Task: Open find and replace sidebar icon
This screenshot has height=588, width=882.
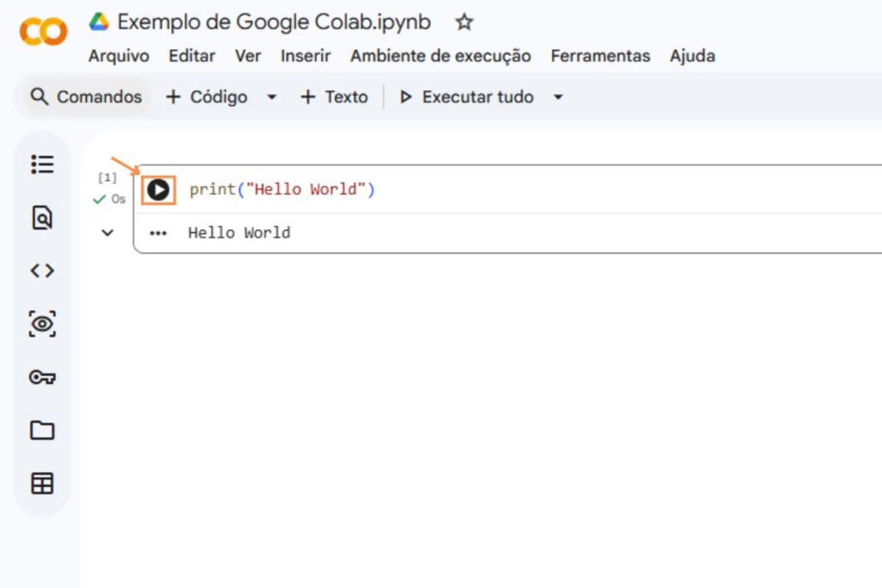Action: click(x=42, y=218)
